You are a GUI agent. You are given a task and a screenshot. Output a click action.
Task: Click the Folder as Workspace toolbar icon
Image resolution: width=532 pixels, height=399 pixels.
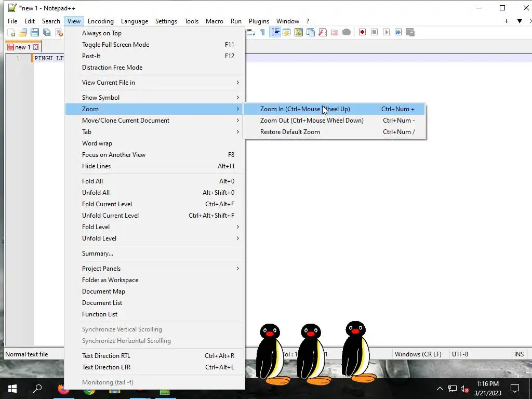pos(335,32)
